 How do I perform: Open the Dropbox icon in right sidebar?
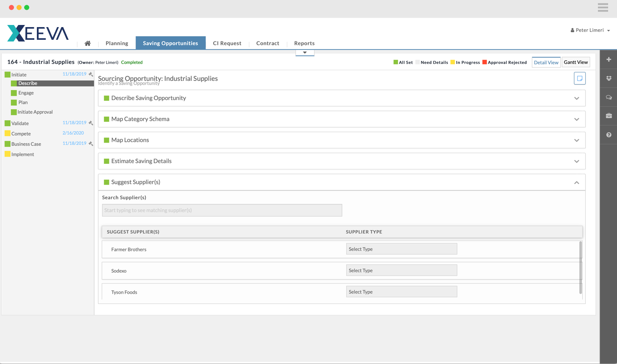pyautogui.click(x=609, y=78)
